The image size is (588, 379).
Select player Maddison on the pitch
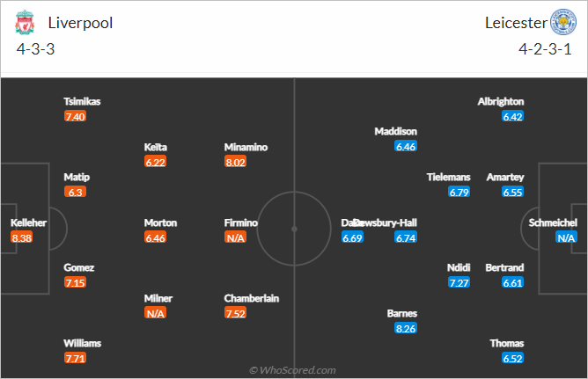(395, 131)
